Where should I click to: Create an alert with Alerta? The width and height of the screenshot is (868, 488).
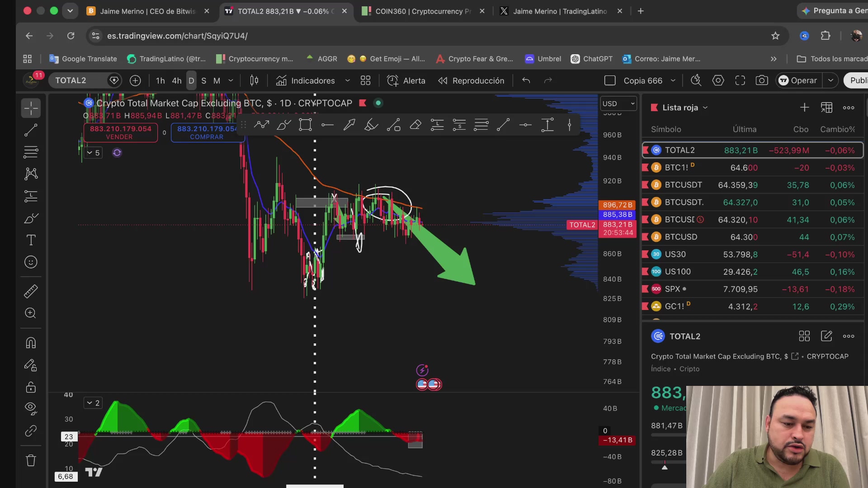(406, 80)
